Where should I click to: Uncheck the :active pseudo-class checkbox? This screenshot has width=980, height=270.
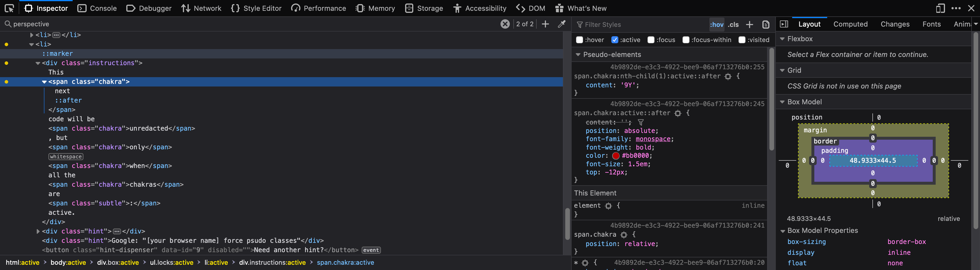tap(615, 40)
